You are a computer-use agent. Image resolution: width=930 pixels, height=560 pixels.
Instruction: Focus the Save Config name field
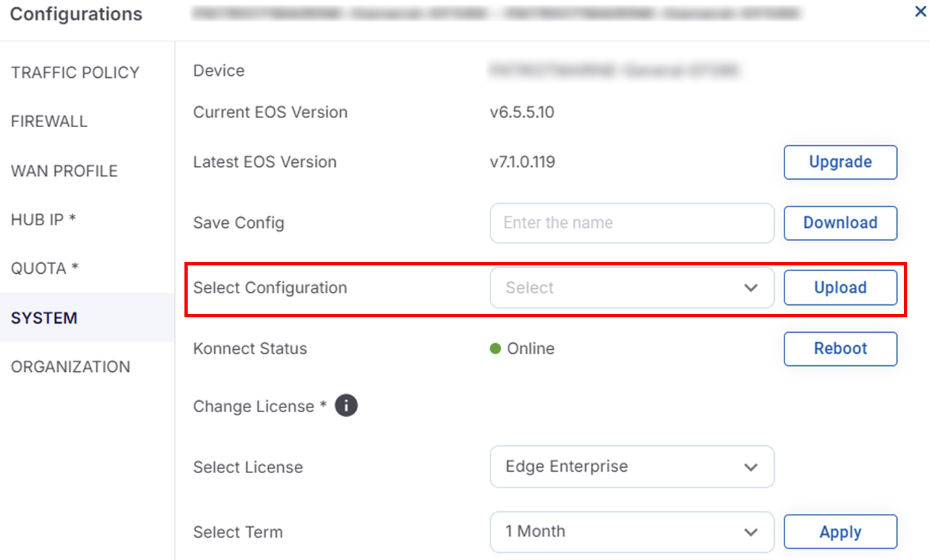pos(631,223)
